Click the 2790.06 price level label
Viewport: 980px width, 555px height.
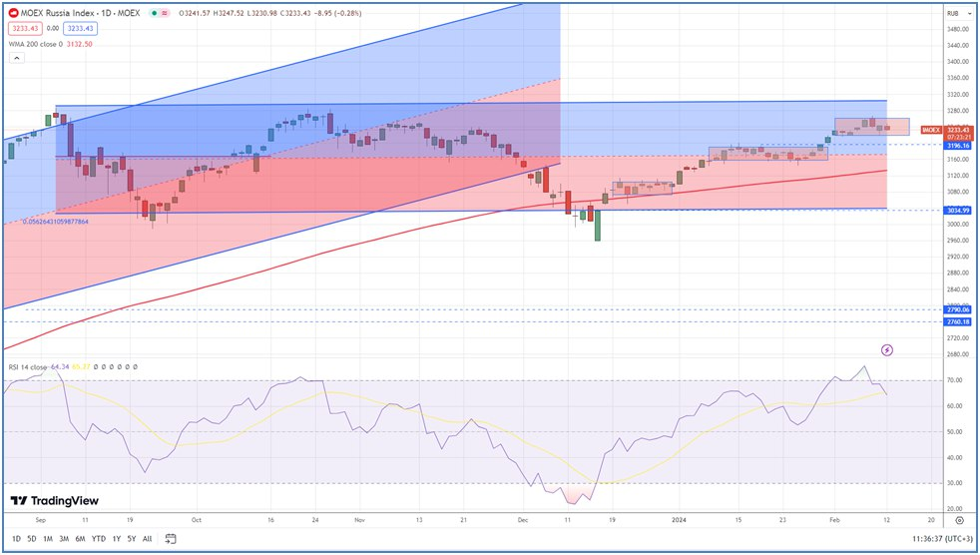click(x=957, y=309)
